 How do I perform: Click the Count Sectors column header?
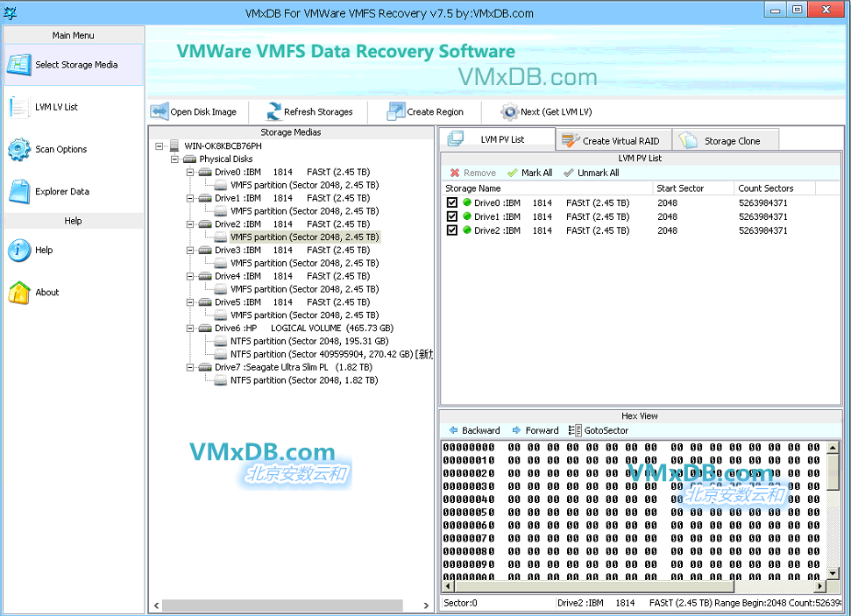point(775,188)
